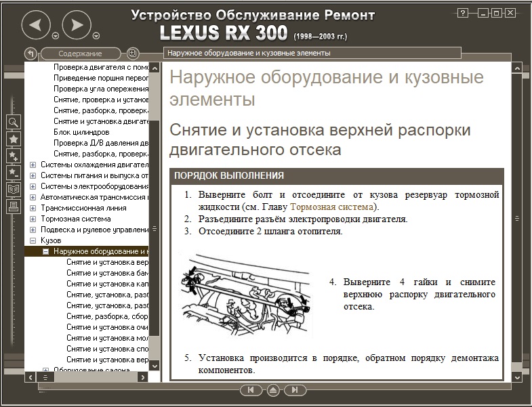
Task: Click contents tree scroll up arrow
Action: 155,68
